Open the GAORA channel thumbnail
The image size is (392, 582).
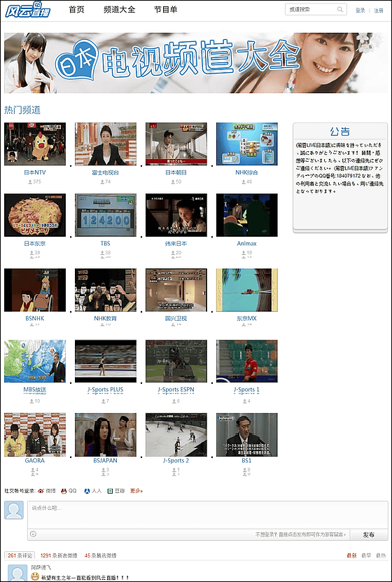point(35,435)
